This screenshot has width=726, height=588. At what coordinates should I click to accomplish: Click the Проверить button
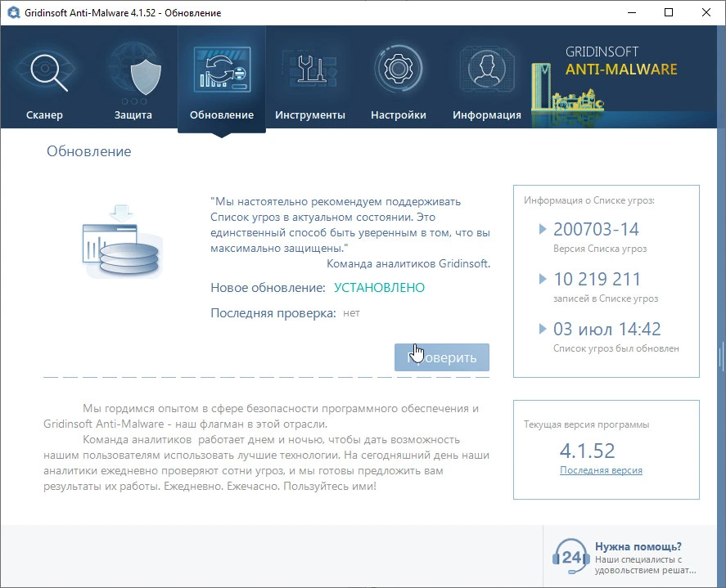pos(442,357)
